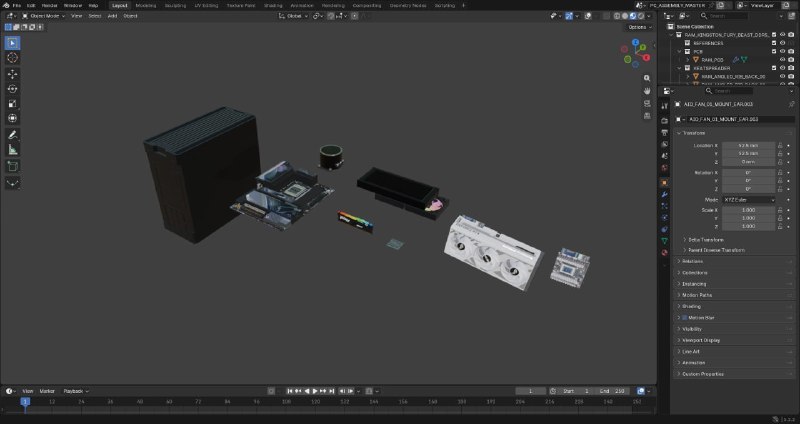800x424 pixels.
Task: Select the Material Preview shading mode sphere
Action: click(x=633, y=16)
